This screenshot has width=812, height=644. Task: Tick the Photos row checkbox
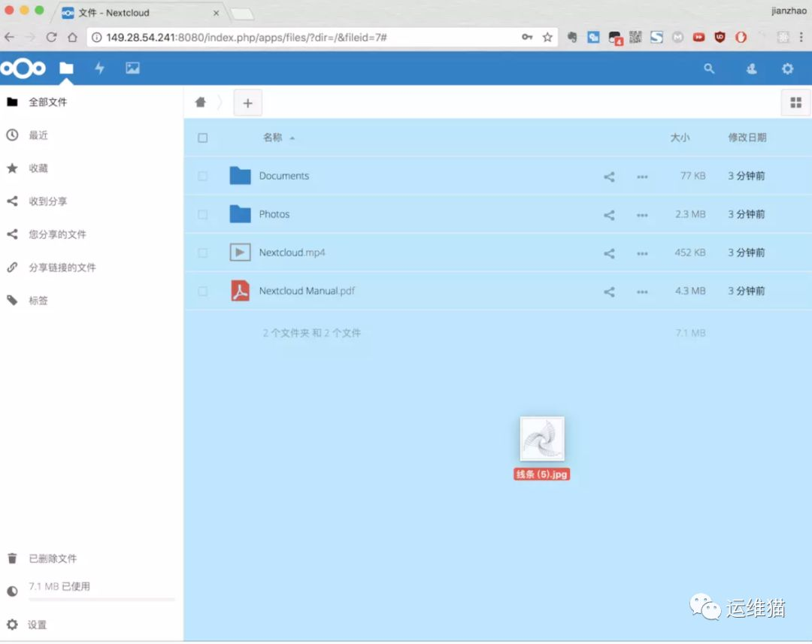coord(203,214)
